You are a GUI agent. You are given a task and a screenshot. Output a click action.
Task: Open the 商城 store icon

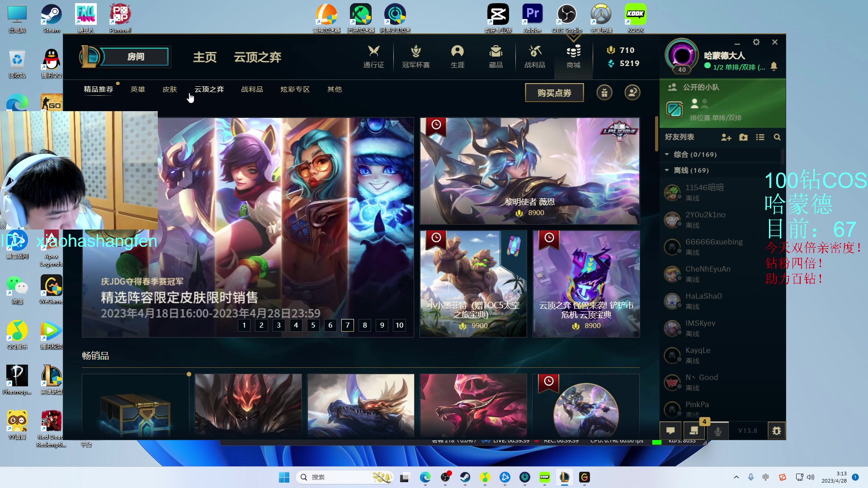point(574,56)
